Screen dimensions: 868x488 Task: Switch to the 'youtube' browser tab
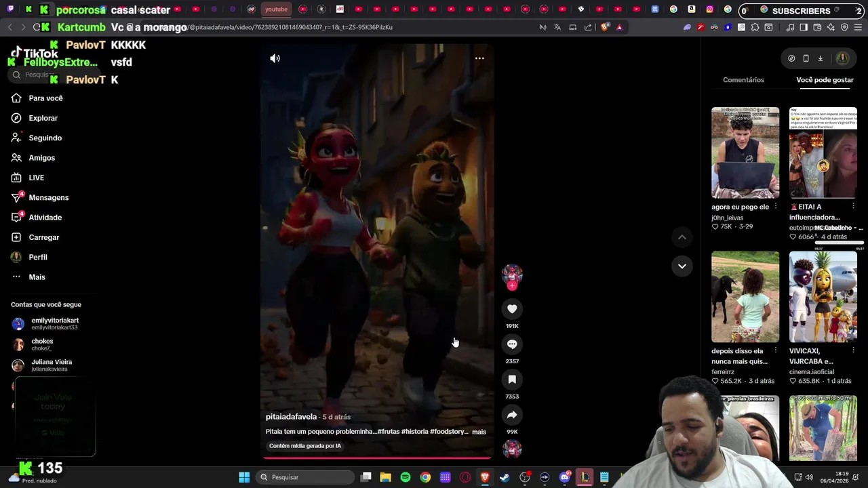pyautogui.click(x=276, y=9)
